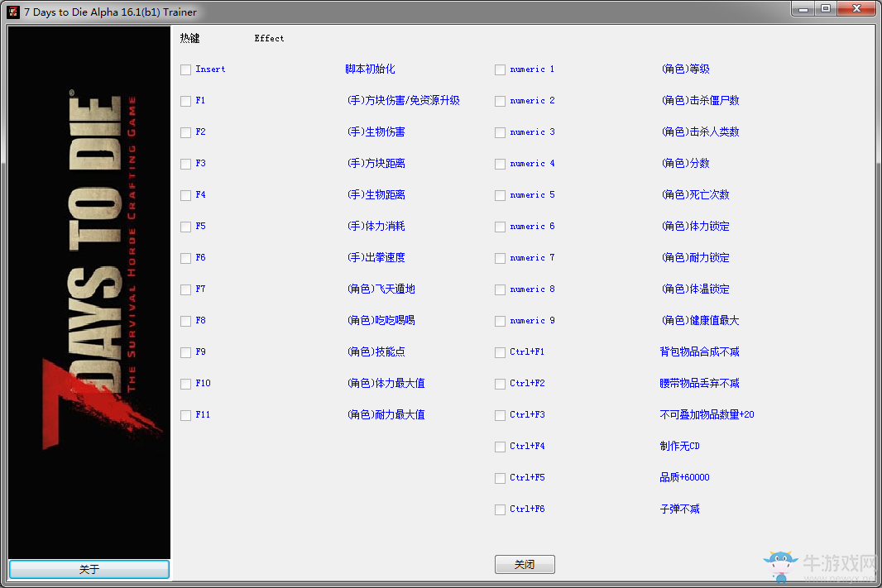This screenshot has width=882, height=588.
Task: Enable the standalone F5 hotkey checkbox
Action: click(185, 227)
